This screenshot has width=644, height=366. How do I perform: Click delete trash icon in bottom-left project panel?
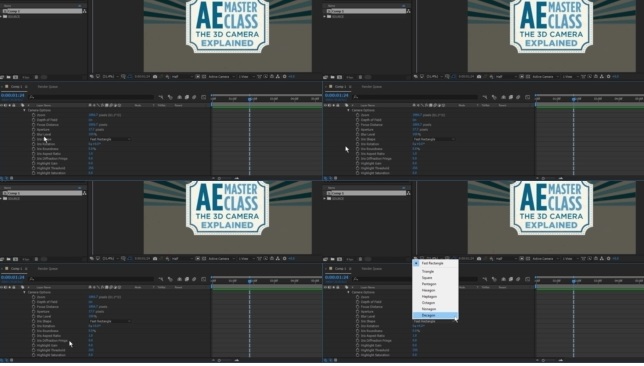tap(36, 259)
